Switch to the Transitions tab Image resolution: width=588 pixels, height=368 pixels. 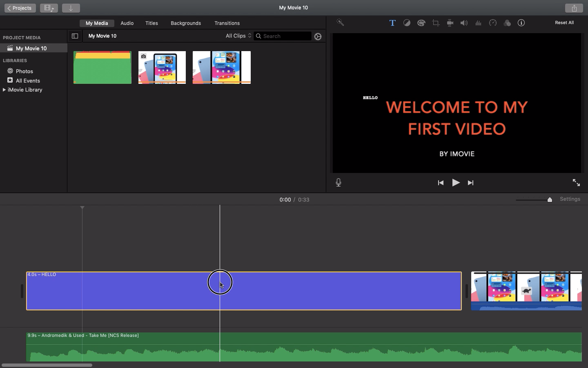(x=227, y=23)
